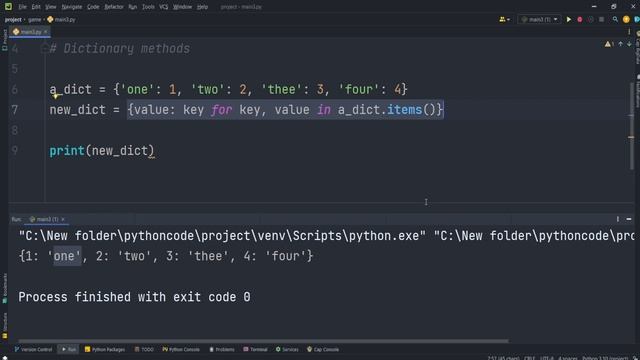Open Search Everywhere magnifier icon

pos(615,20)
